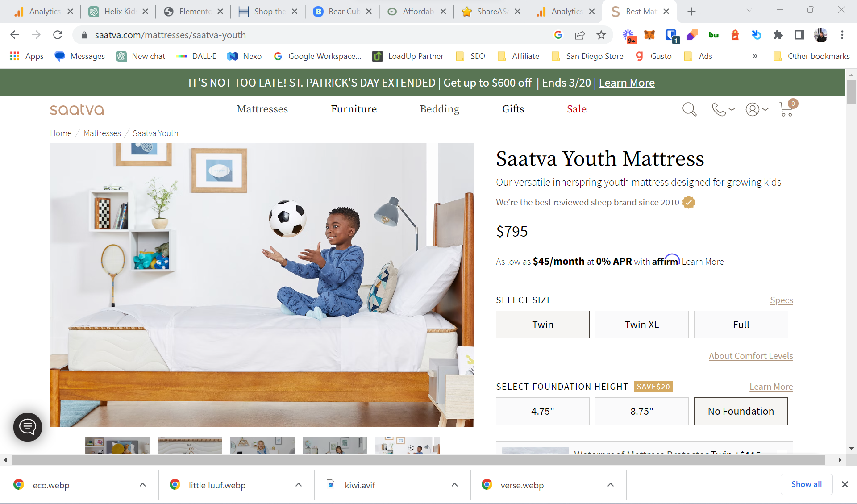
Task: Click the About Comfort Levels link
Action: coord(751,356)
